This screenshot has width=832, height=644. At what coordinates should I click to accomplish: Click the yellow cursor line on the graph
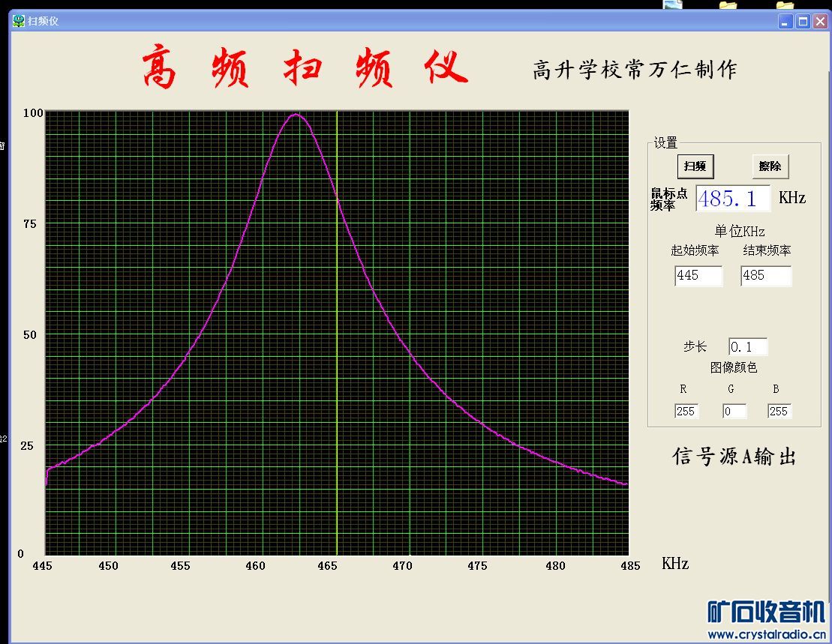[337, 333]
